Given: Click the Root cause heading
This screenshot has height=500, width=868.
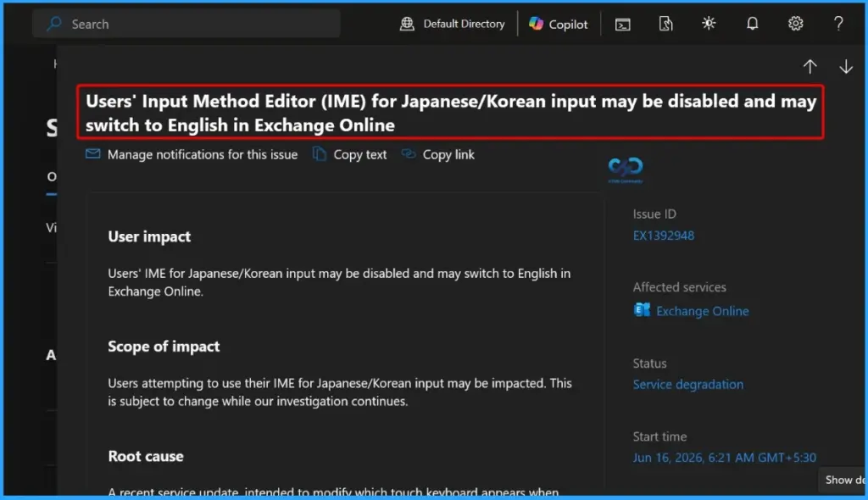Looking at the screenshot, I should [x=146, y=456].
